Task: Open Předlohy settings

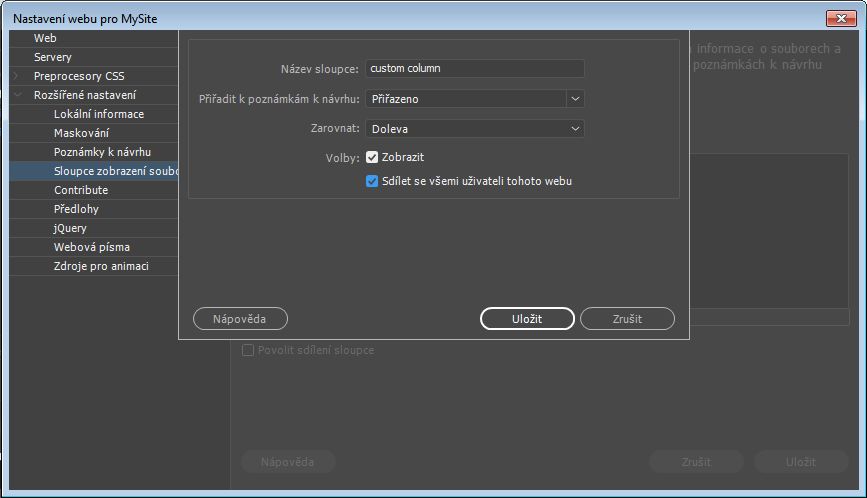Action: tap(93, 209)
